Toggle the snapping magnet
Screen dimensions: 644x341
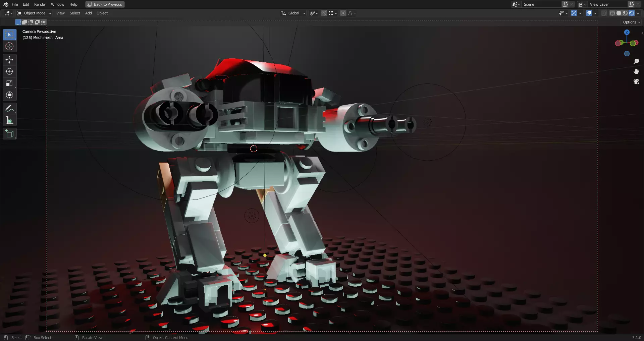coord(324,13)
